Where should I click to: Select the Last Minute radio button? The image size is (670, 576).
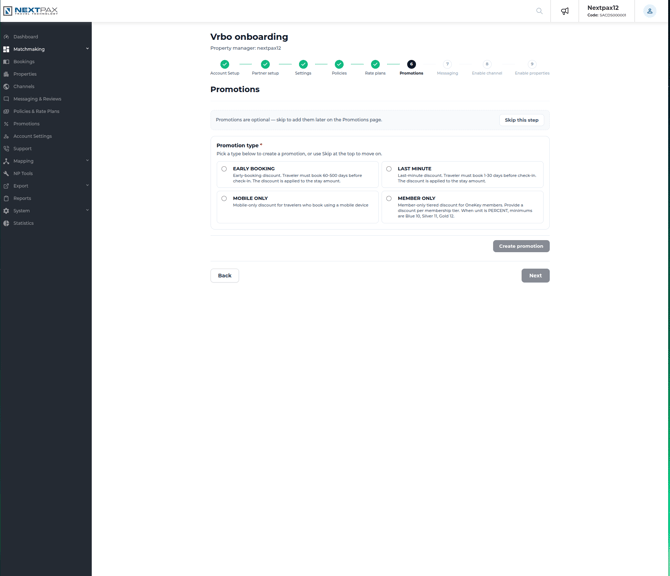(x=389, y=169)
